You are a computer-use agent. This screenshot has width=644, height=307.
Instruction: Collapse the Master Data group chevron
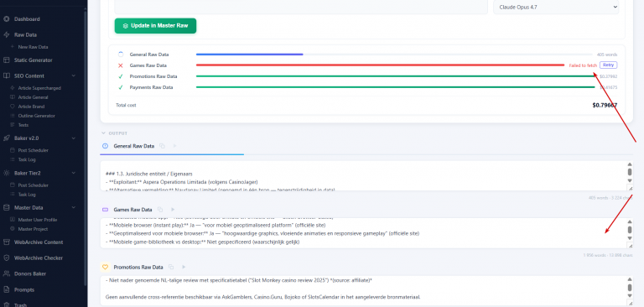(x=74, y=207)
